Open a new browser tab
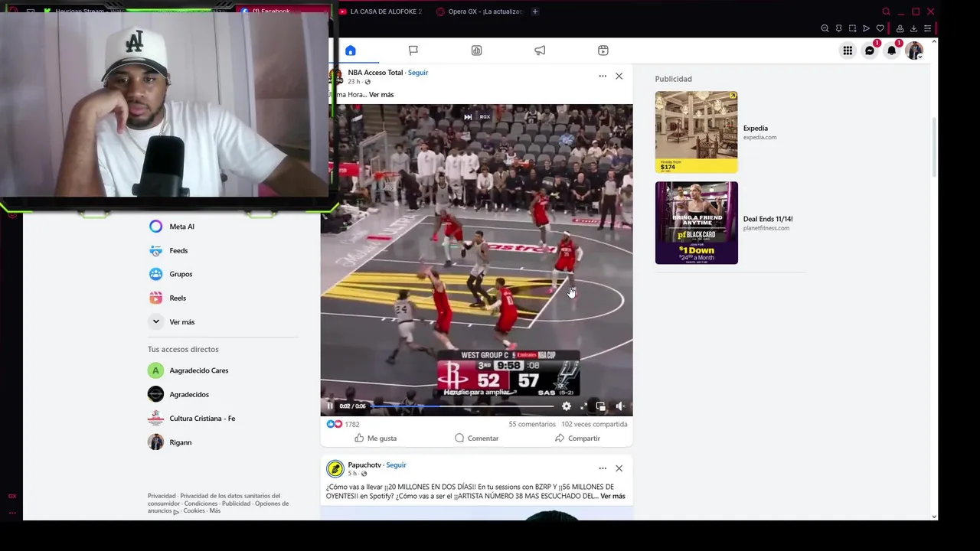 pos(535,11)
